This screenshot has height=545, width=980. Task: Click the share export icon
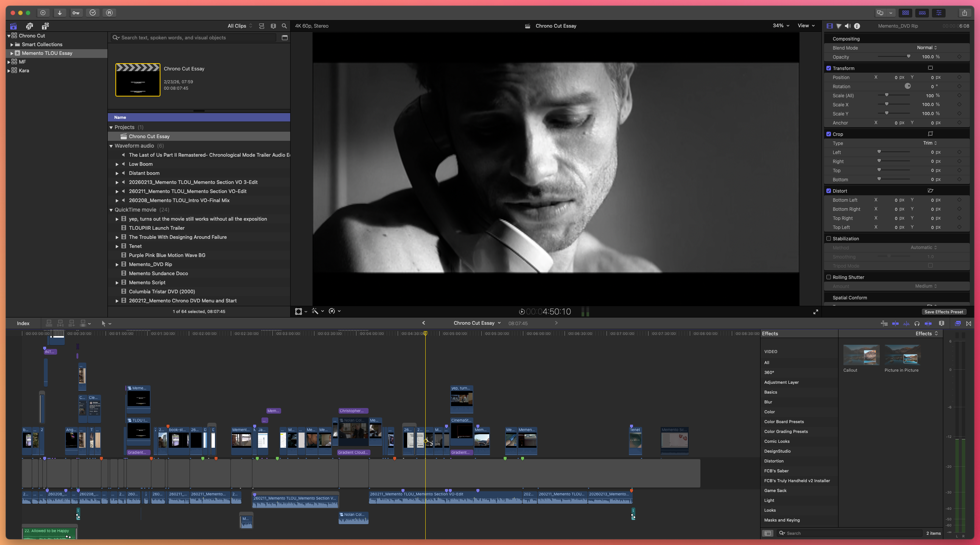964,12
